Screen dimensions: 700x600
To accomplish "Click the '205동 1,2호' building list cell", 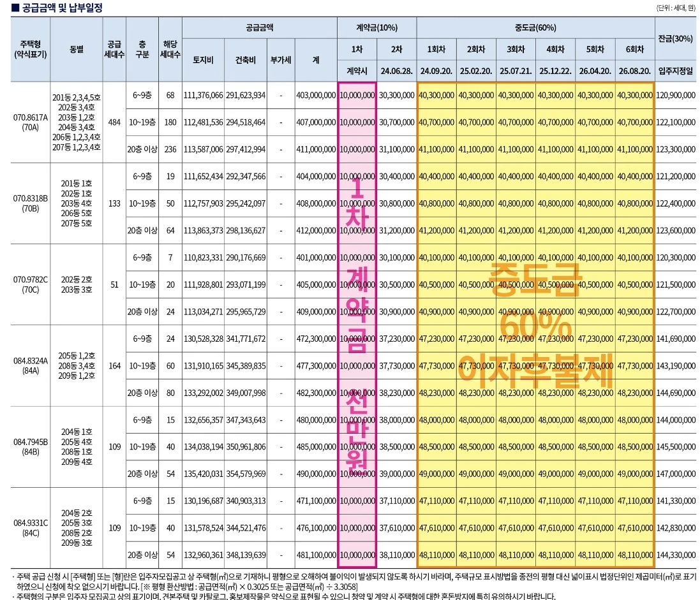I will click(x=77, y=366).
